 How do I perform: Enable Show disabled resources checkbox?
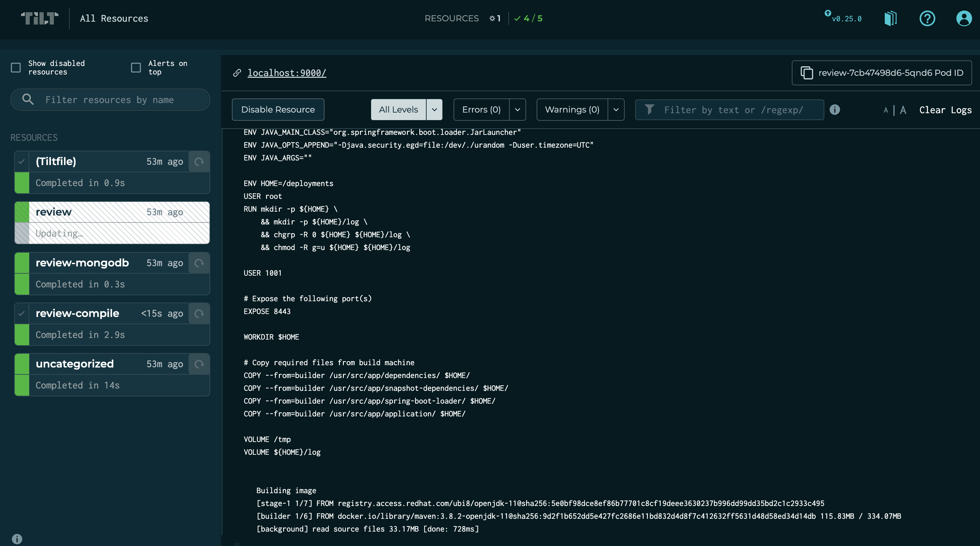pyautogui.click(x=16, y=68)
